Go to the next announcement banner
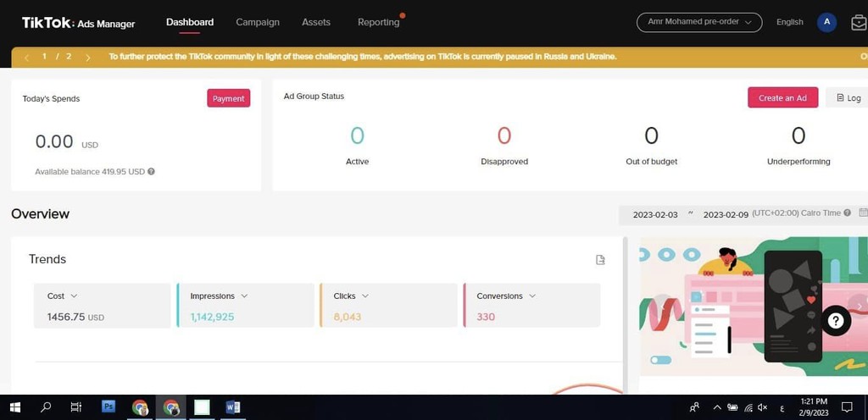Image resolution: width=868 pixels, height=420 pixels. pyautogui.click(x=87, y=57)
